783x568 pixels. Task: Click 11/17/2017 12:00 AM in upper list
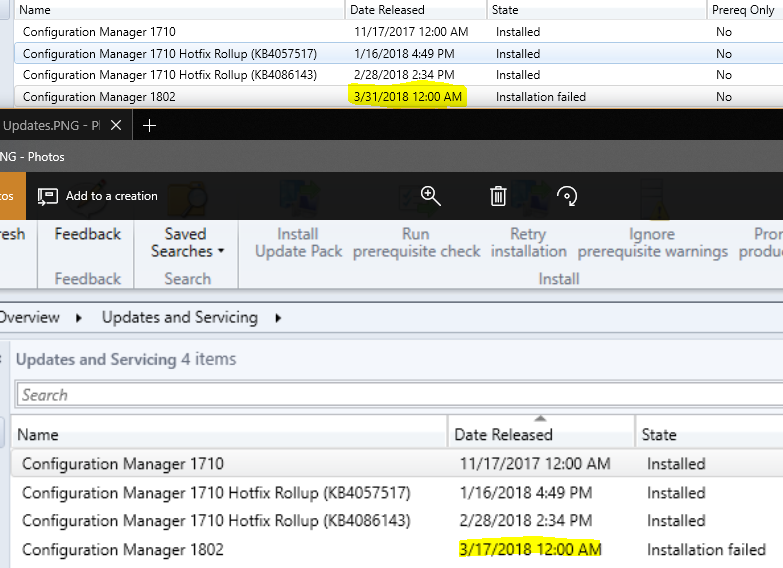coord(411,32)
